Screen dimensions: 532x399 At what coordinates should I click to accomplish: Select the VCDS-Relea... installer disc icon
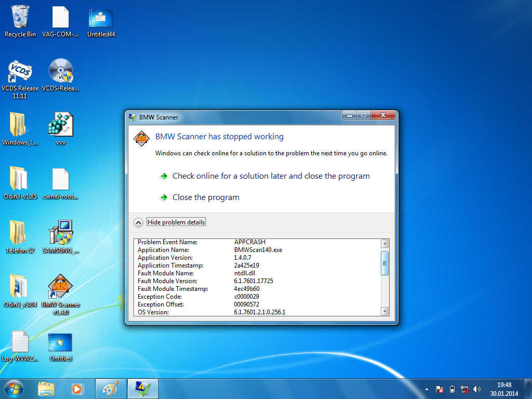coord(61,75)
